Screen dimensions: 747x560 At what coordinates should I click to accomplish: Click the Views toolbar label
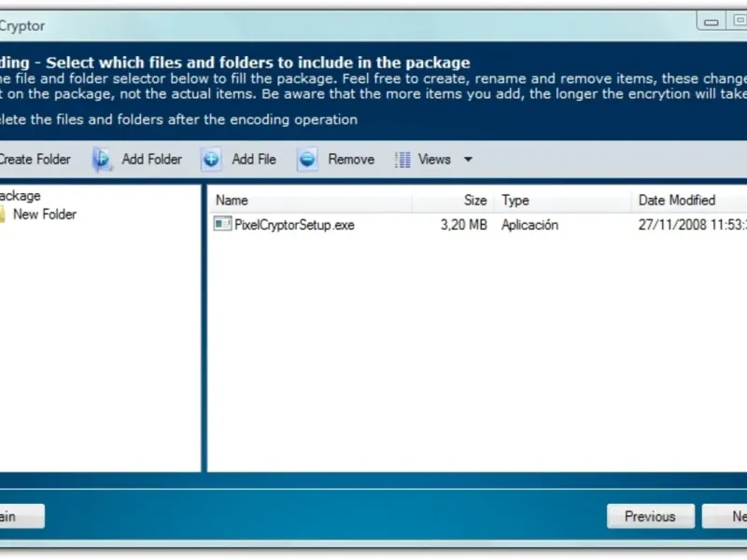pos(434,159)
